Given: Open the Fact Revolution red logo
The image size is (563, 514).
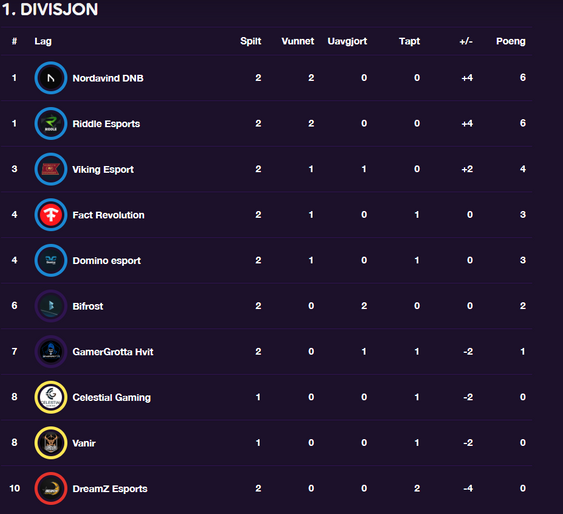Looking at the screenshot, I should 51,215.
